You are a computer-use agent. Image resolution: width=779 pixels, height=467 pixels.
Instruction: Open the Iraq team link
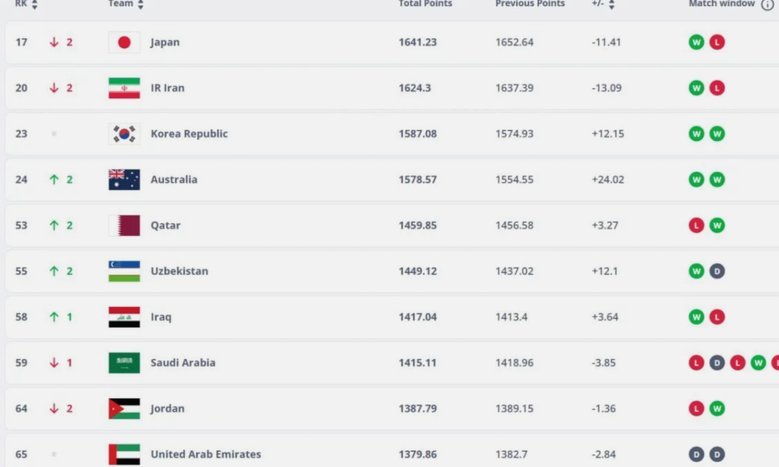[161, 317]
